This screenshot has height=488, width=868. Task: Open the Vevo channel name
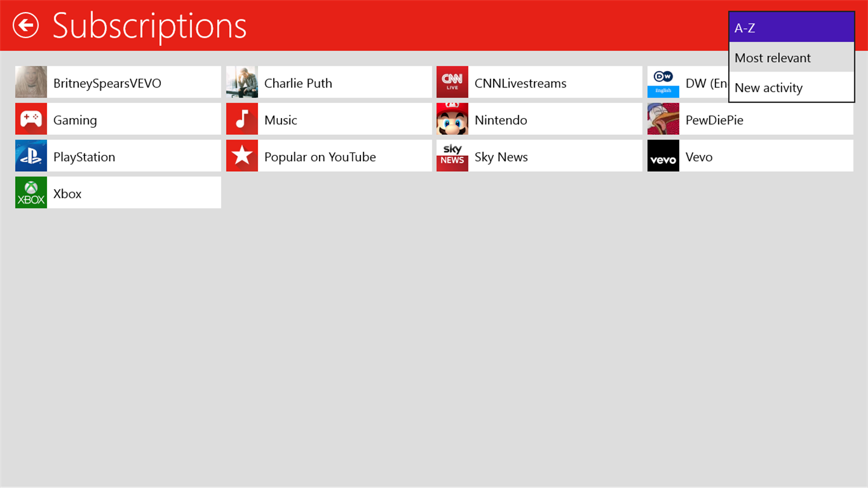pyautogui.click(x=699, y=157)
